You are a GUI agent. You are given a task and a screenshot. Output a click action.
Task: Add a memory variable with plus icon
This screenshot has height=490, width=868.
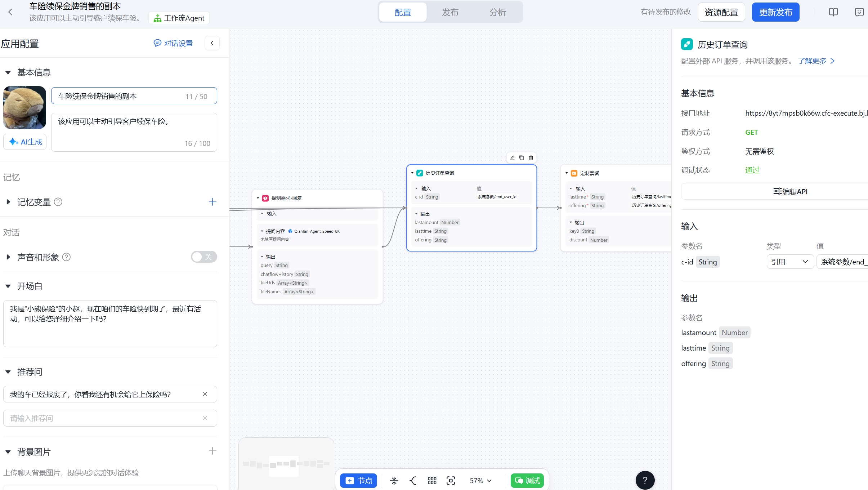[212, 202]
